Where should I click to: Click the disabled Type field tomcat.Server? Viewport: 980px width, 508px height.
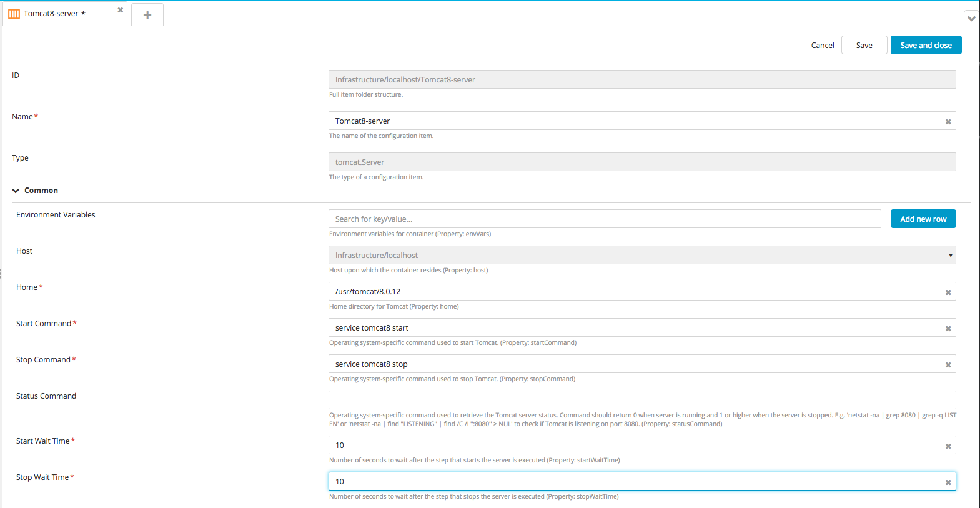[642, 162]
